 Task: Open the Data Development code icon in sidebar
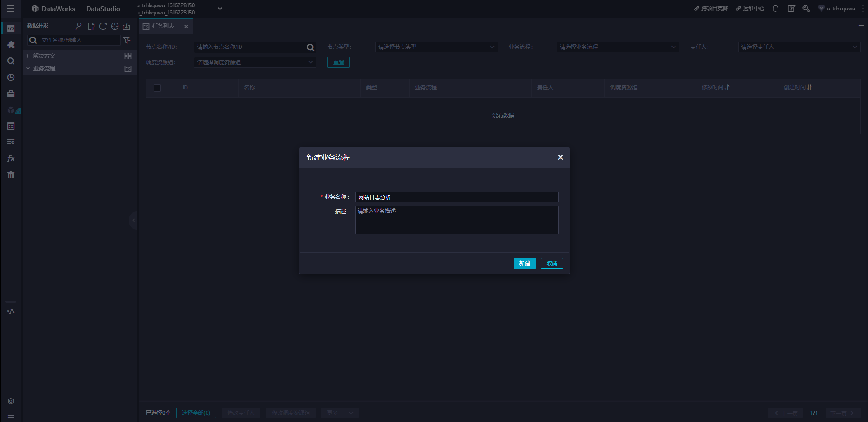[x=11, y=28]
